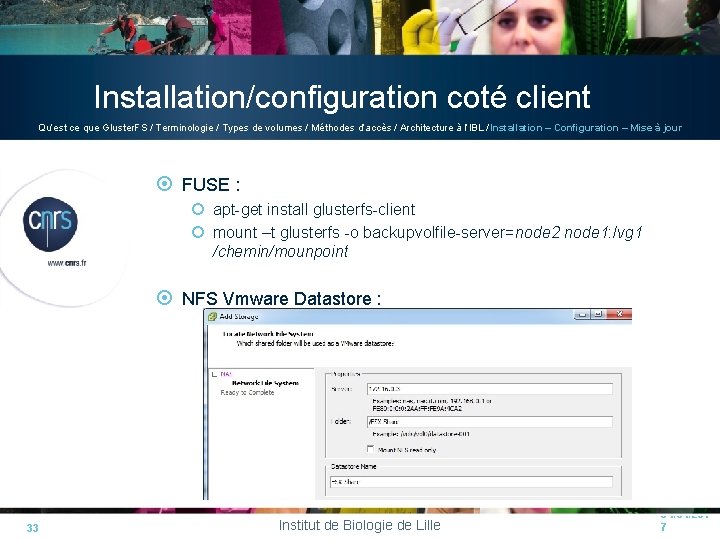Image resolution: width=720 pixels, height=540 pixels.
Task: Click the 'Types de volumes' breadcrumb
Action: tap(263, 128)
